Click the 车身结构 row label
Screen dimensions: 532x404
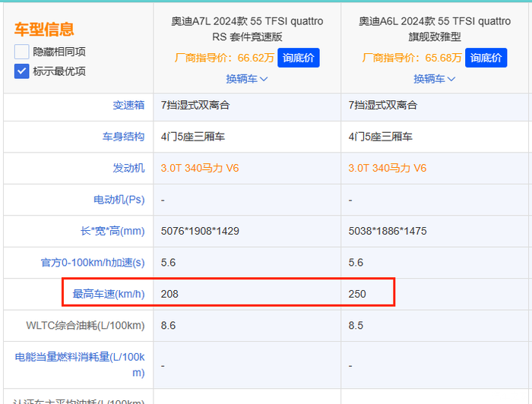click(123, 137)
